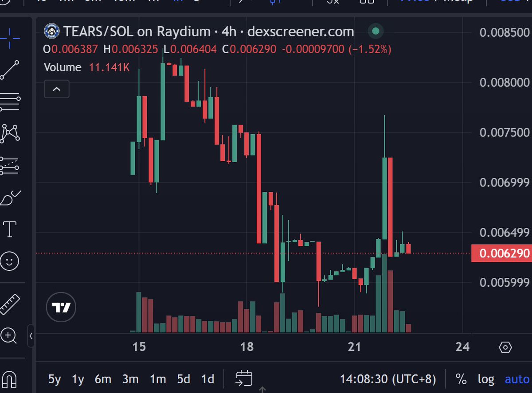Click the 0.008500 price axis label
Screen dimensions: 532x393
click(x=505, y=33)
